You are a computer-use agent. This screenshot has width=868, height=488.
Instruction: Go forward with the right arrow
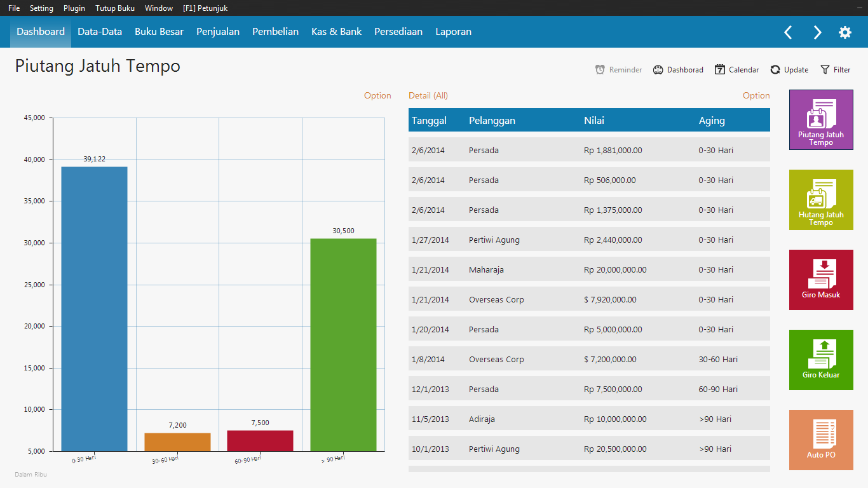pyautogui.click(x=817, y=32)
